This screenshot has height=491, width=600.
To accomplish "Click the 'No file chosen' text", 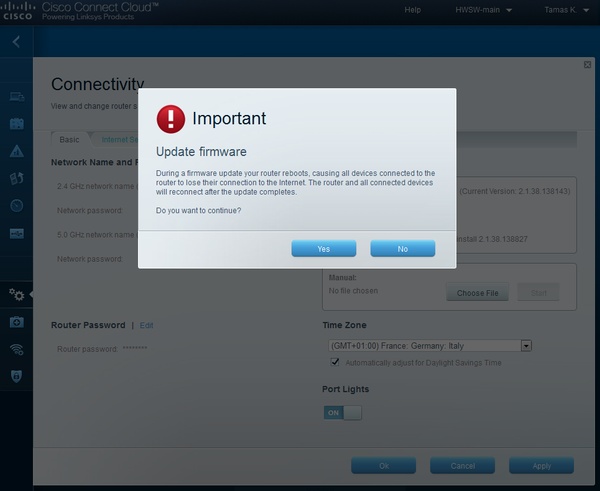I will [x=353, y=291].
